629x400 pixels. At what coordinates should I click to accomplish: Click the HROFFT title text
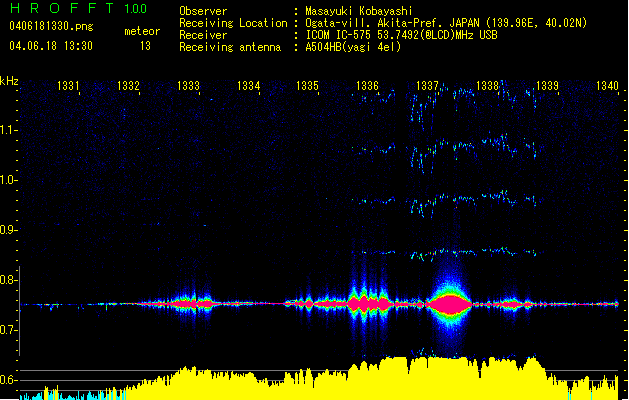[x=62, y=8]
